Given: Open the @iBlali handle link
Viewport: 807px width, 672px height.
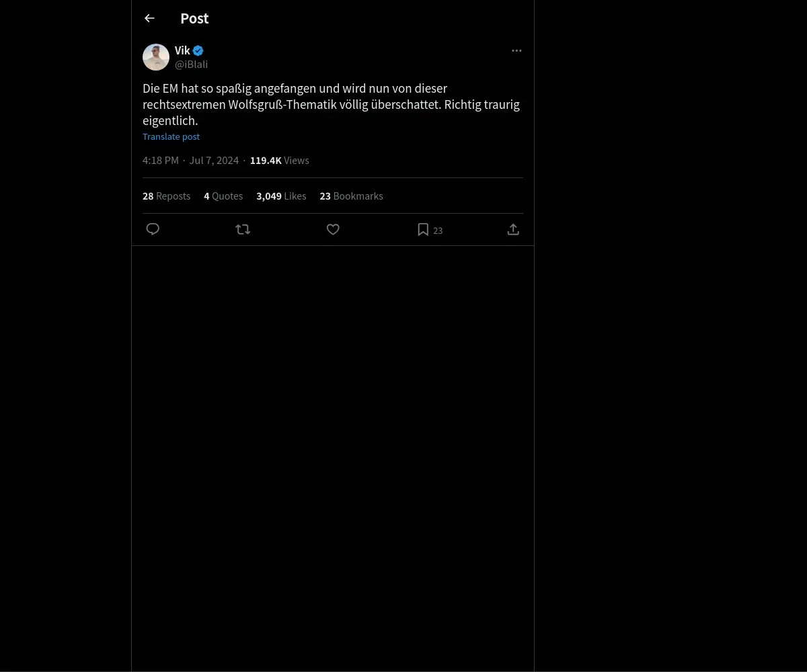Looking at the screenshot, I should pos(191,65).
